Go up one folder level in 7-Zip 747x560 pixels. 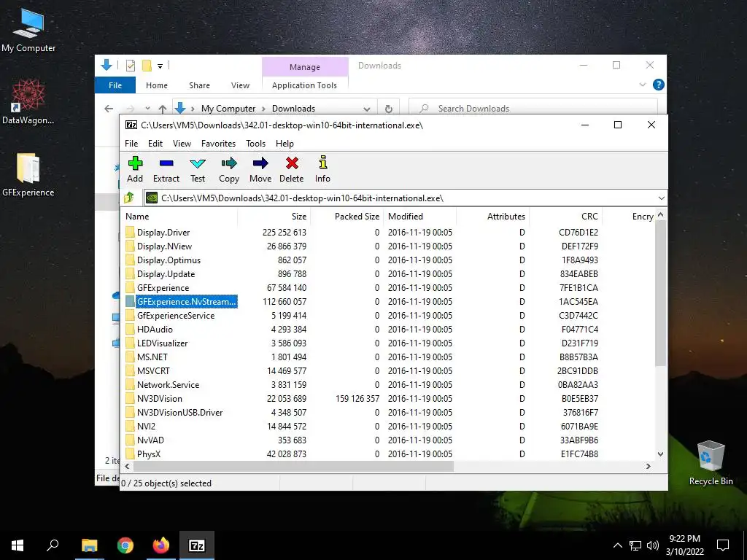point(129,198)
